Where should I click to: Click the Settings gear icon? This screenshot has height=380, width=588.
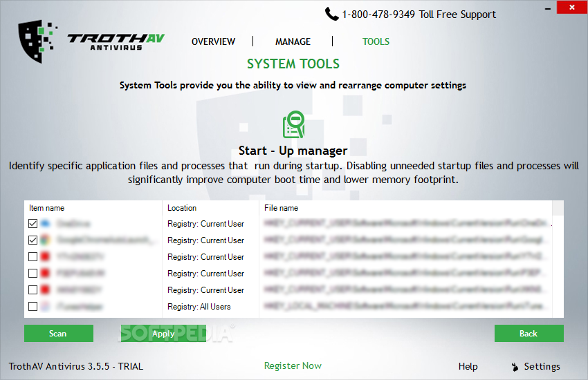click(x=515, y=366)
